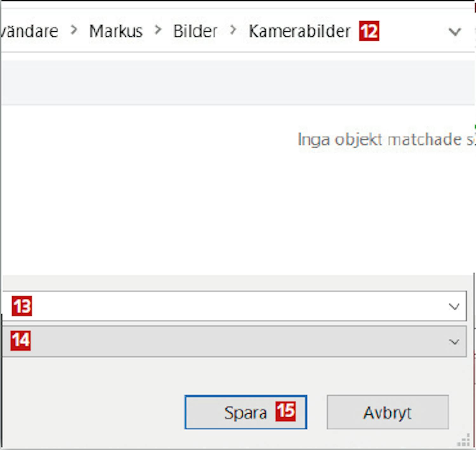This screenshot has height=450, width=476.
Task: Click the Markus folder in the breadcrumb path
Action: tap(116, 31)
